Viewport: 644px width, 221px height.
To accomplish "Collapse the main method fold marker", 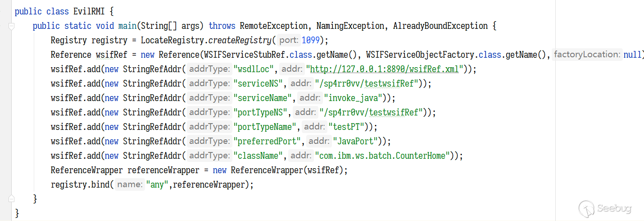I will pyautogui.click(x=12, y=26).
